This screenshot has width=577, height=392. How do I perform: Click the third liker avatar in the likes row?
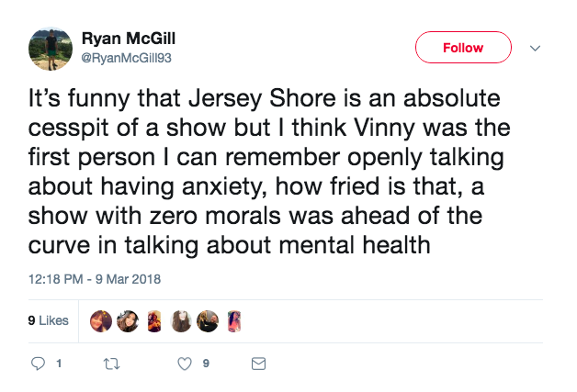[153, 320]
